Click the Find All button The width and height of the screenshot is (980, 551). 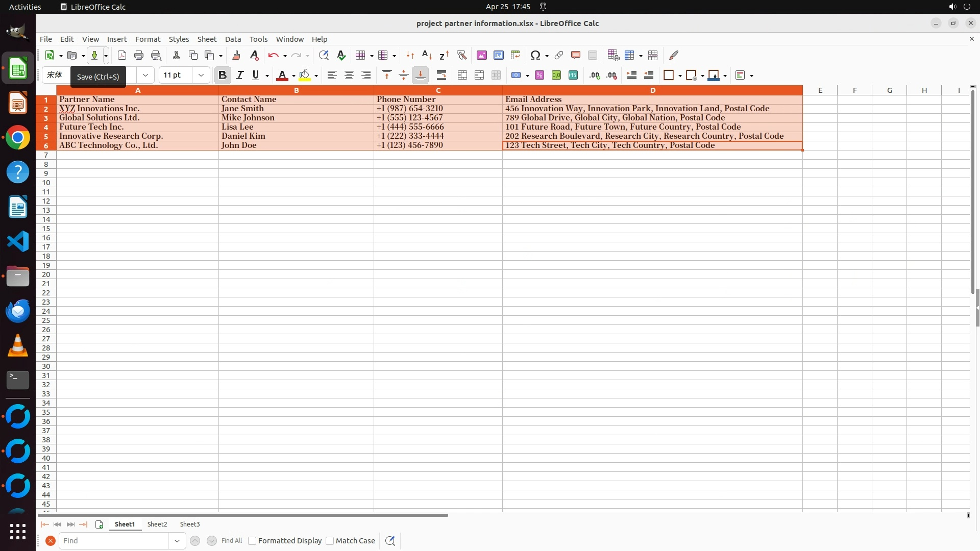click(x=232, y=541)
